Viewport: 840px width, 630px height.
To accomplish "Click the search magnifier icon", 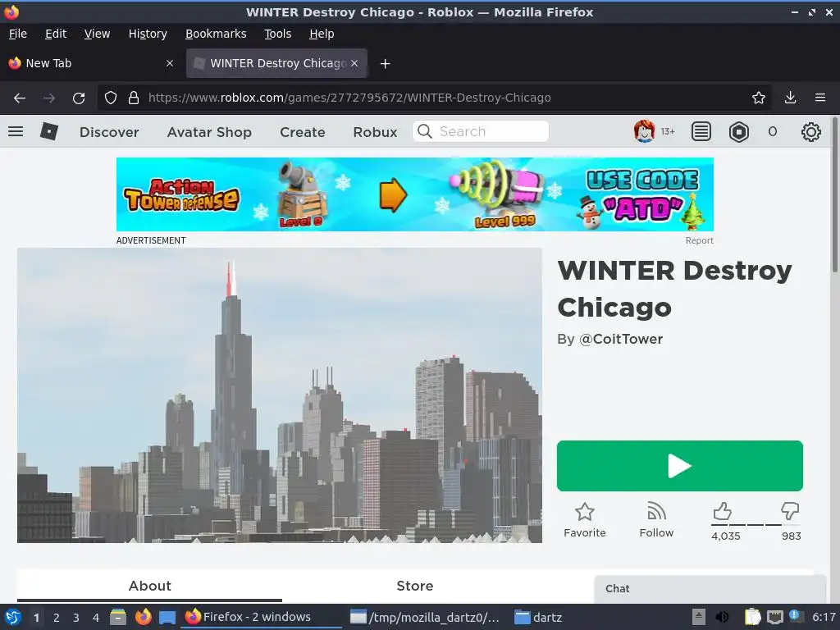I will 425,131.
